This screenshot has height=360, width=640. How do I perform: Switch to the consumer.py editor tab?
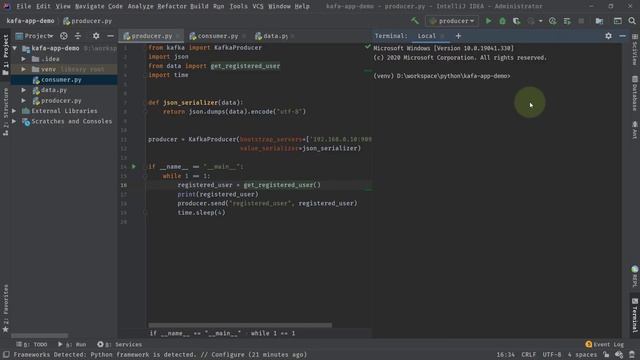[218, 36]
